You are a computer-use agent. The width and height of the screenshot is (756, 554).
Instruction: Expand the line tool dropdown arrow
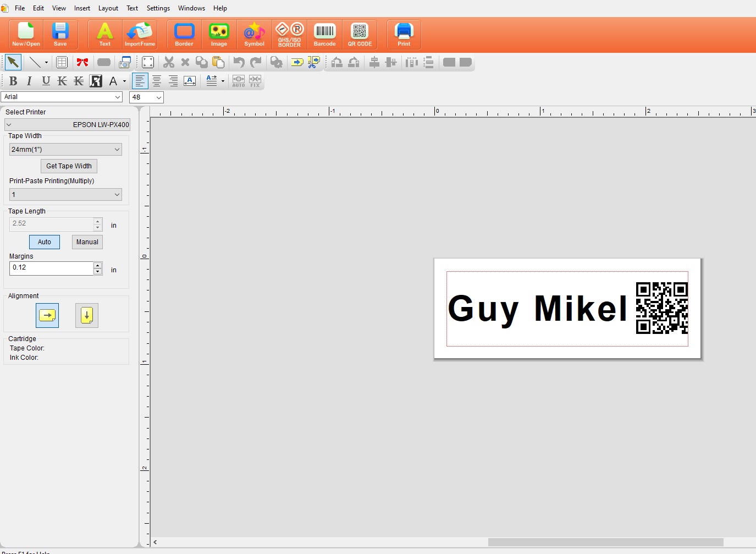[46, 63]
